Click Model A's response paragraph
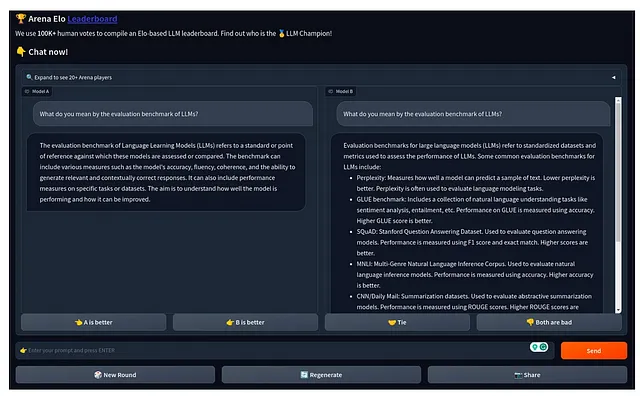 (x=166, y=172)
